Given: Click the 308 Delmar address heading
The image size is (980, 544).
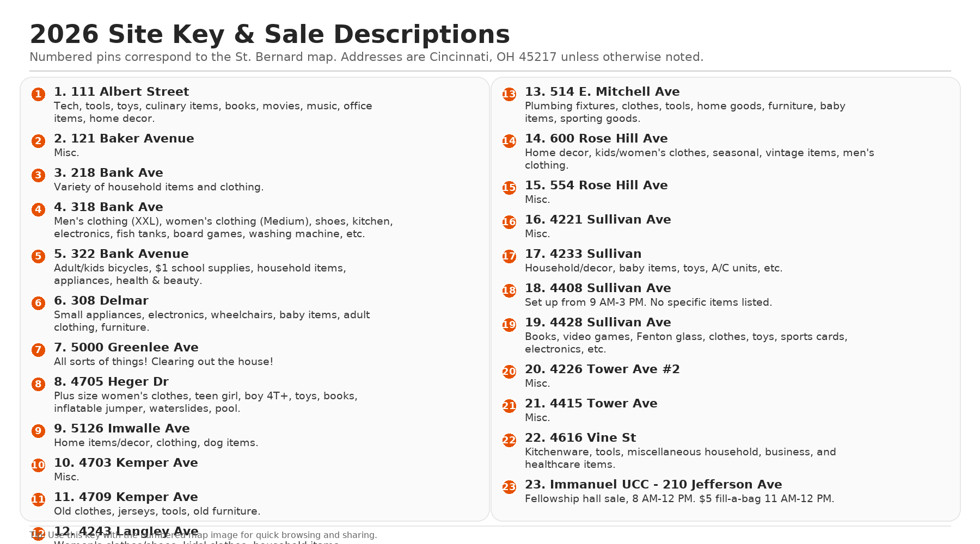Looking at the screenshot, I should tap(101, 301).
